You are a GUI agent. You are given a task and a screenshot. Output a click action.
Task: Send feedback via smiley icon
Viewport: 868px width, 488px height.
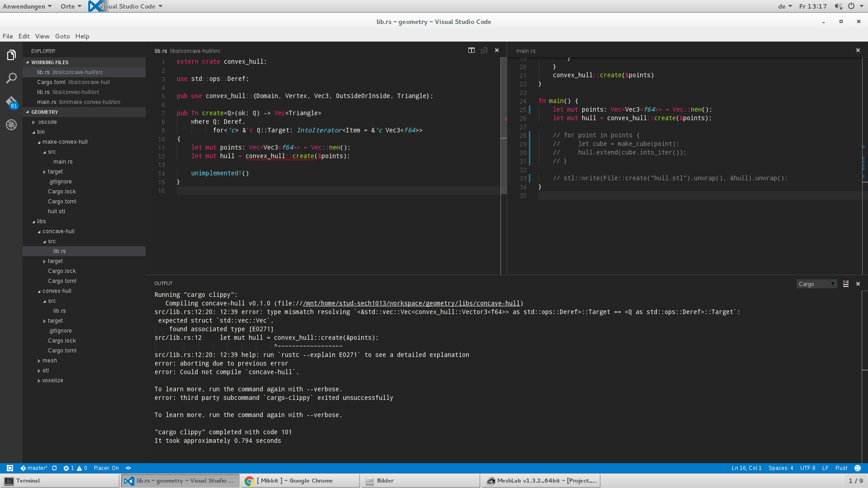pos(858,468)
